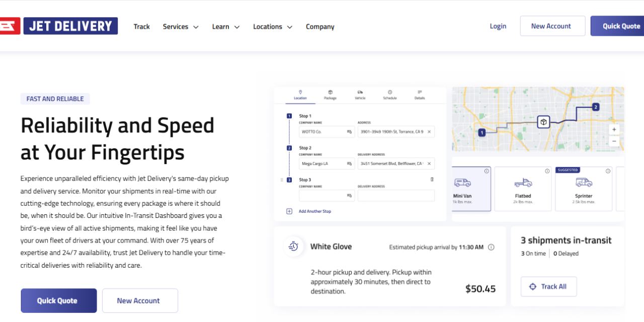644x322 pixels.
Task: Open the Company menu item
Action: 320,26
